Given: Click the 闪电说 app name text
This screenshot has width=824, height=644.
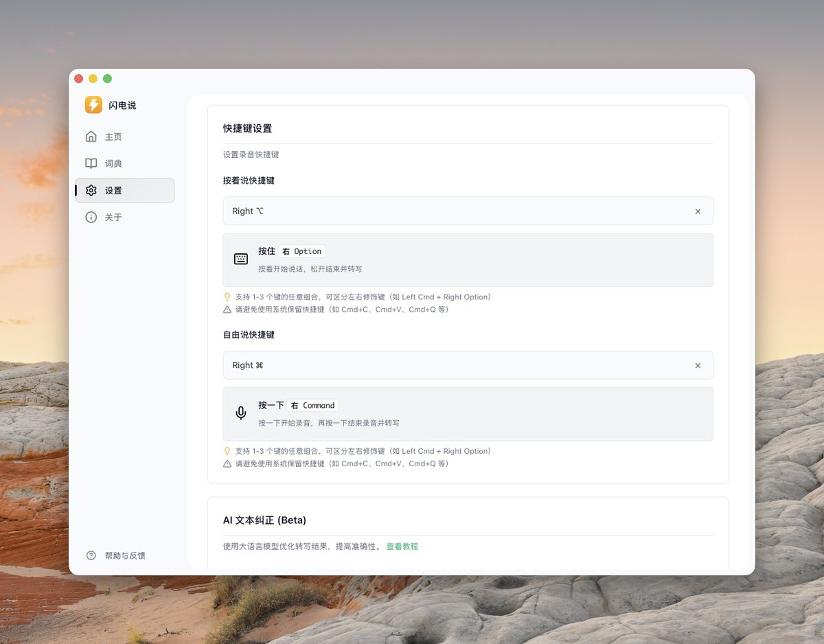Looking at the screenshot, I should tap(122, 105).
